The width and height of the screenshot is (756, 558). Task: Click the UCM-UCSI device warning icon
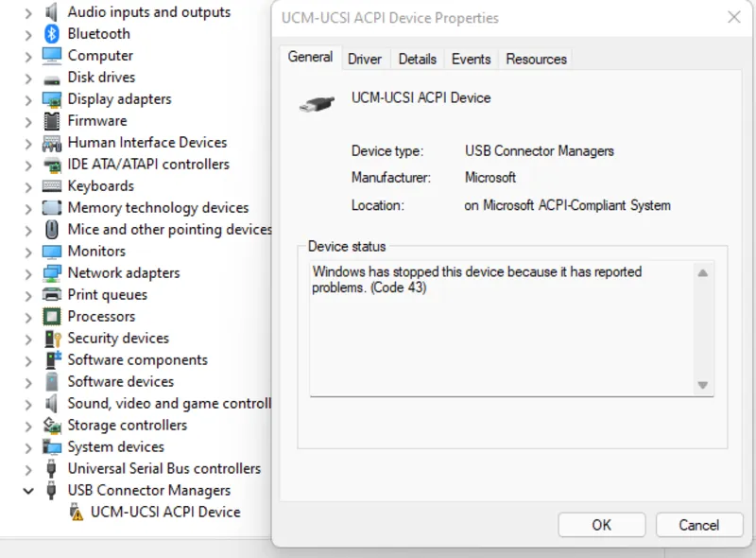click(x=77, y=513)
